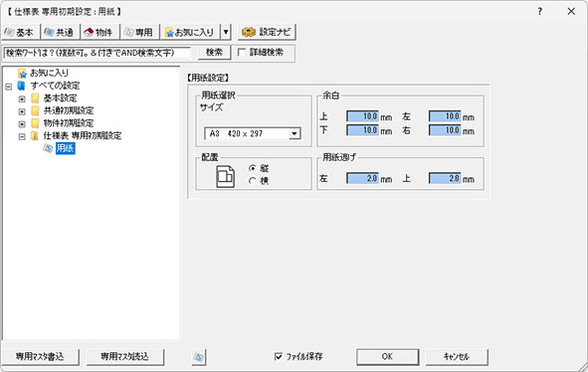Collapse the 仕様表 専用初期設定 tree node
The image size is (588, 372).
tap(22, 137)
